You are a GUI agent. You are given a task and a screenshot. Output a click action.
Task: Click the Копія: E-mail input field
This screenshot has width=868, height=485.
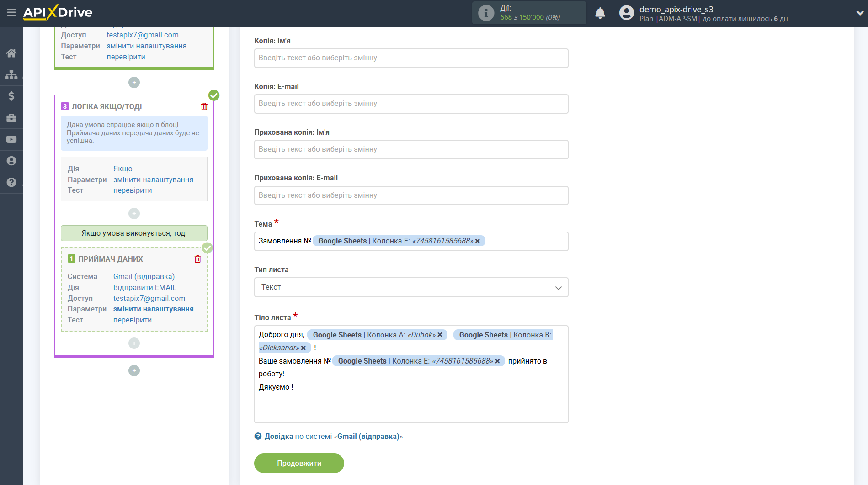pyautogui.click(x=411, y=104)
